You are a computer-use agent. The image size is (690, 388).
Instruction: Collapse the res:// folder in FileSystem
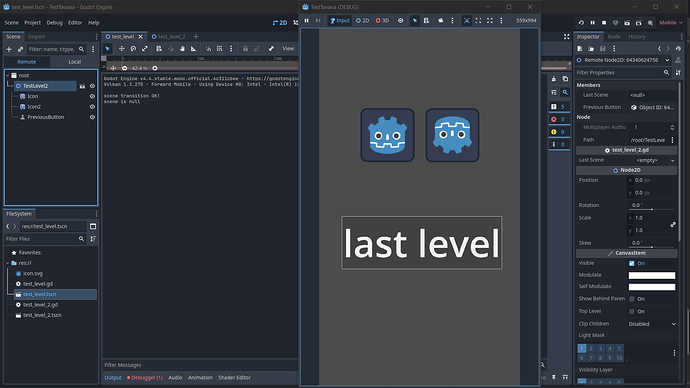point(8,263)
